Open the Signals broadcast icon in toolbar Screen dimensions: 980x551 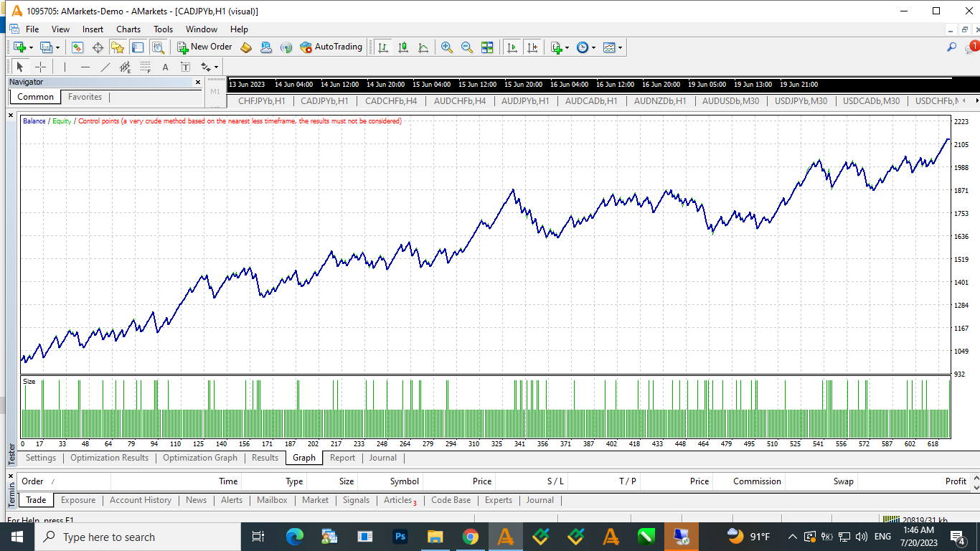coord(286,47)
